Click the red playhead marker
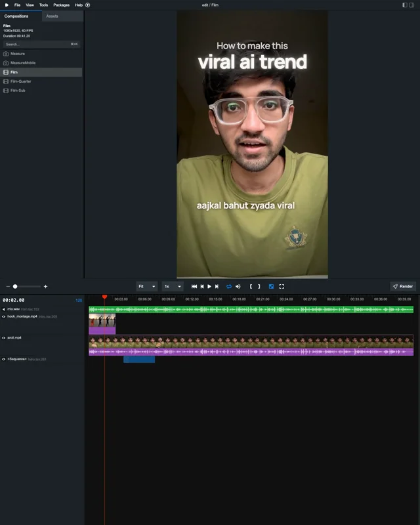The image size is (420, 525). (104, 297)
